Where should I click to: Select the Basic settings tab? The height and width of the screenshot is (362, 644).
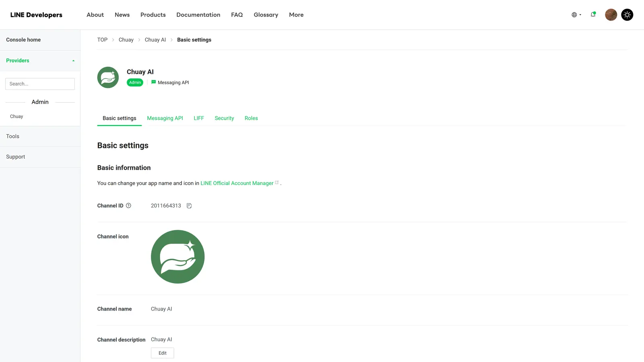click(x=119, y=118)
